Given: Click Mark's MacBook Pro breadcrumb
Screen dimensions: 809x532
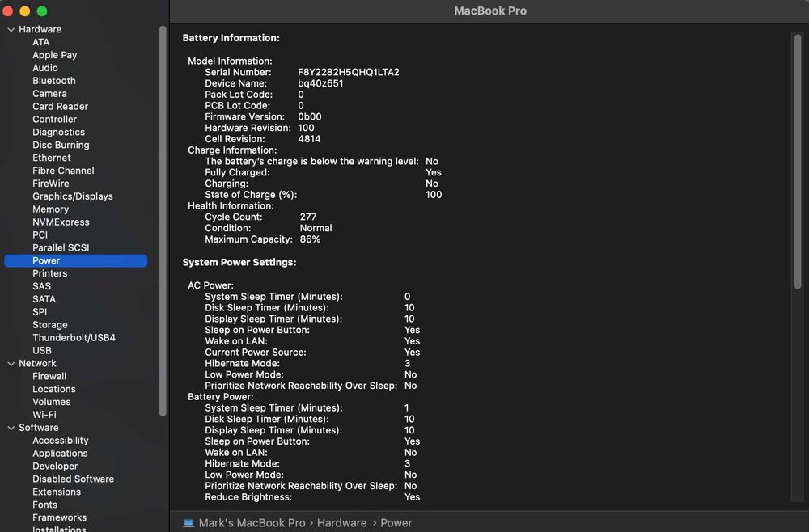Looking at the screenshot, I should (x=252, y=523).
